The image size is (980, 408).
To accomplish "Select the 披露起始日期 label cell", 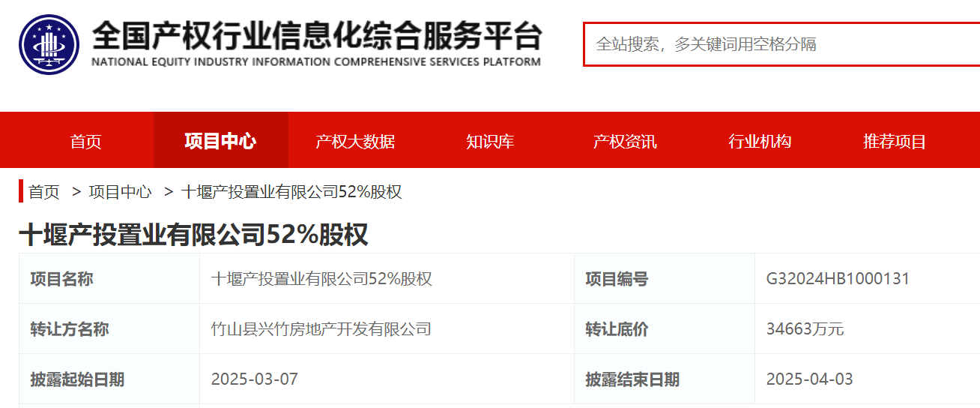I will coord(109,379).
